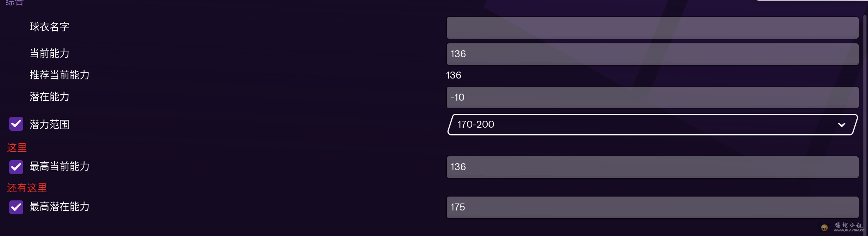Disable the 最高潜在能力 checkbox
The width and height of the screenshot is (868, 236).
[16, 207]
